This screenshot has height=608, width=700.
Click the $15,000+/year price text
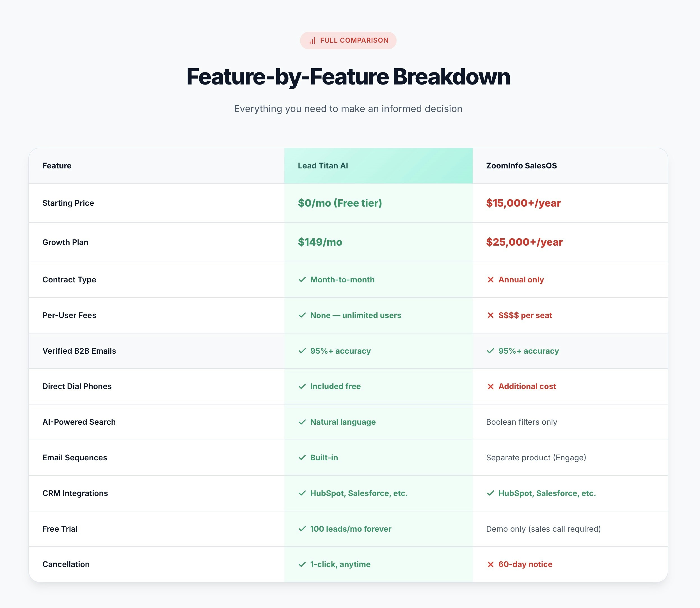523,203
